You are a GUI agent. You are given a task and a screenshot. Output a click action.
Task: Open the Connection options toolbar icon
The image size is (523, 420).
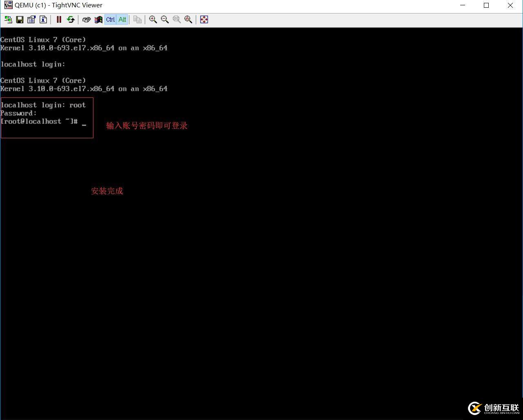[31, 20]
